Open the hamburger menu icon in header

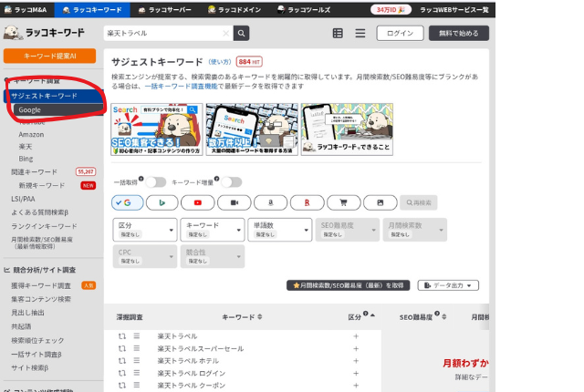(360, 33)
